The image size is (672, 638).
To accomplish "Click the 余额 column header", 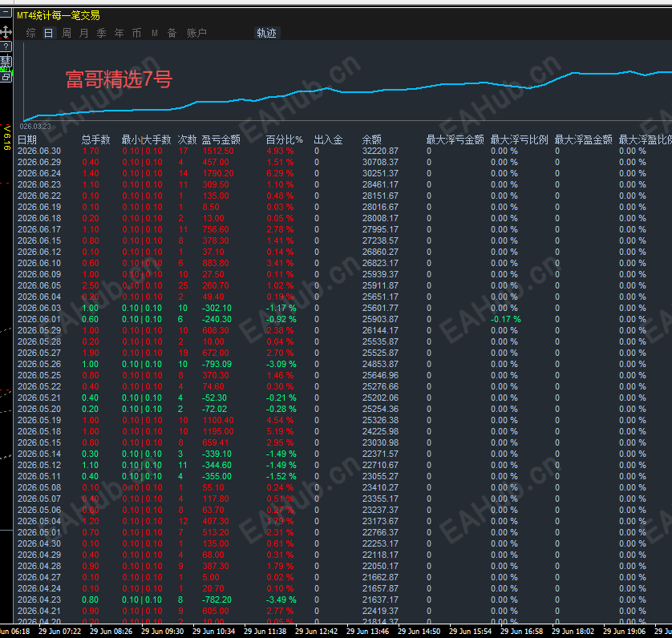I will coord(371,139).
